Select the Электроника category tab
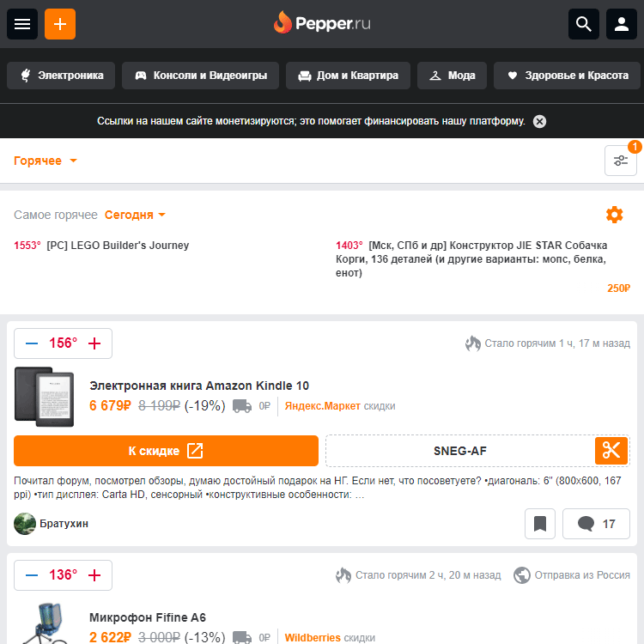 pyautogui.click(x=61, y=76)
